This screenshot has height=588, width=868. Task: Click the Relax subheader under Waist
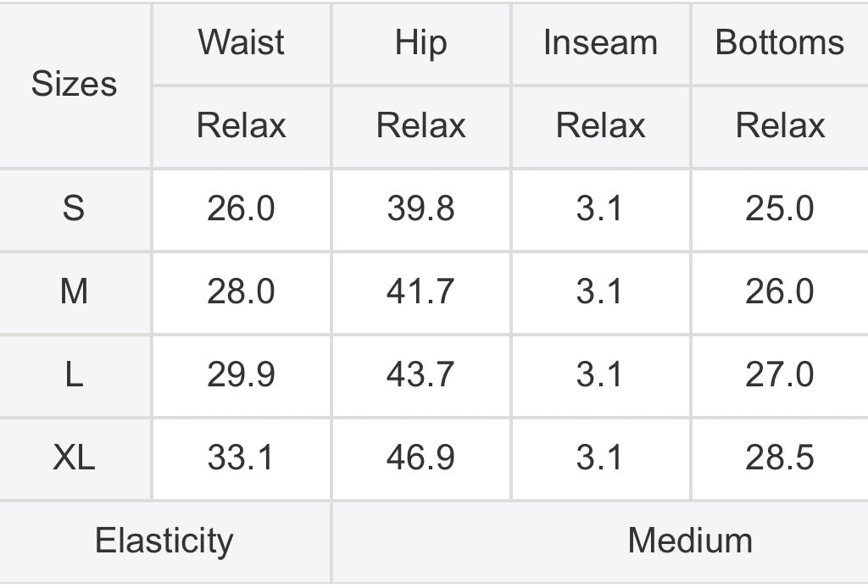click(x=241, y=126)
